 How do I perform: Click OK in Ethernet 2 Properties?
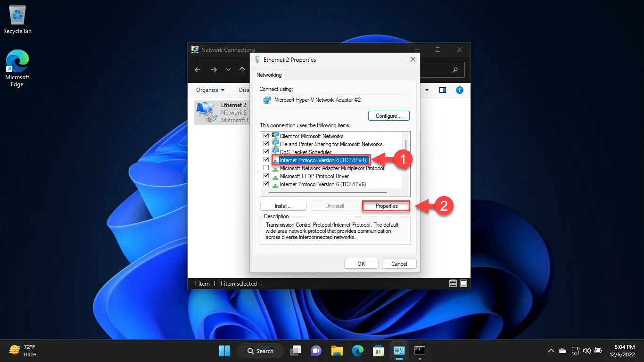361,264
